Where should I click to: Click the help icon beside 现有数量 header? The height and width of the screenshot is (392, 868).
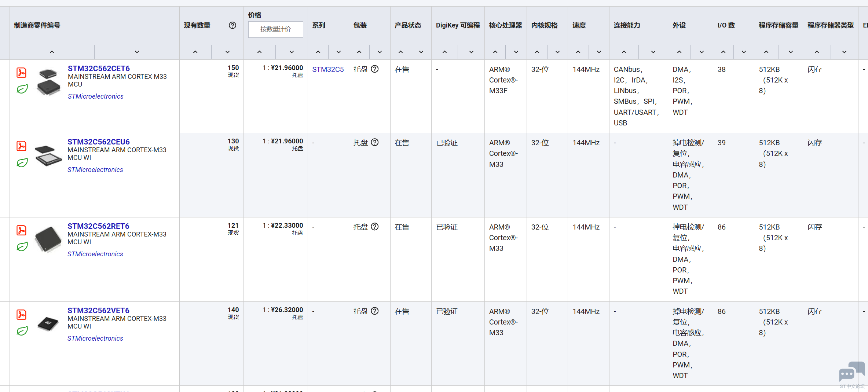232,25
